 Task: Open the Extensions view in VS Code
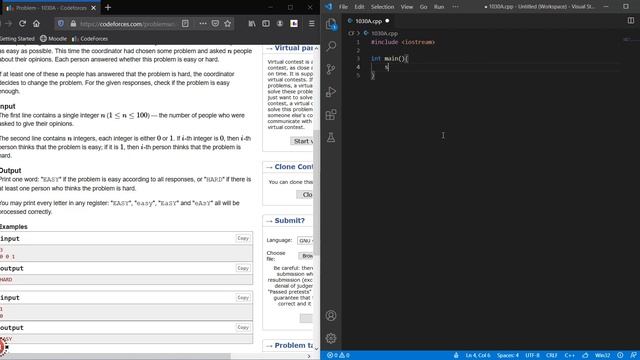pos(331,114)
